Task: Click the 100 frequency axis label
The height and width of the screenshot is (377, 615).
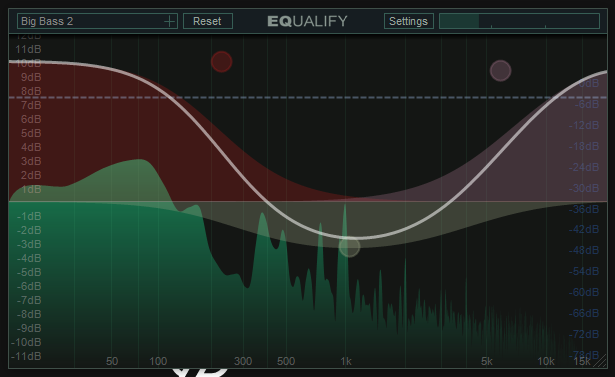Action: point(158,361)
